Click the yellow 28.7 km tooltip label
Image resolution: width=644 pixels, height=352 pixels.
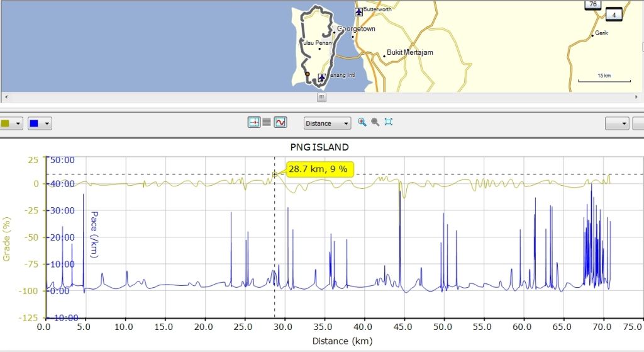pos(321,169)
